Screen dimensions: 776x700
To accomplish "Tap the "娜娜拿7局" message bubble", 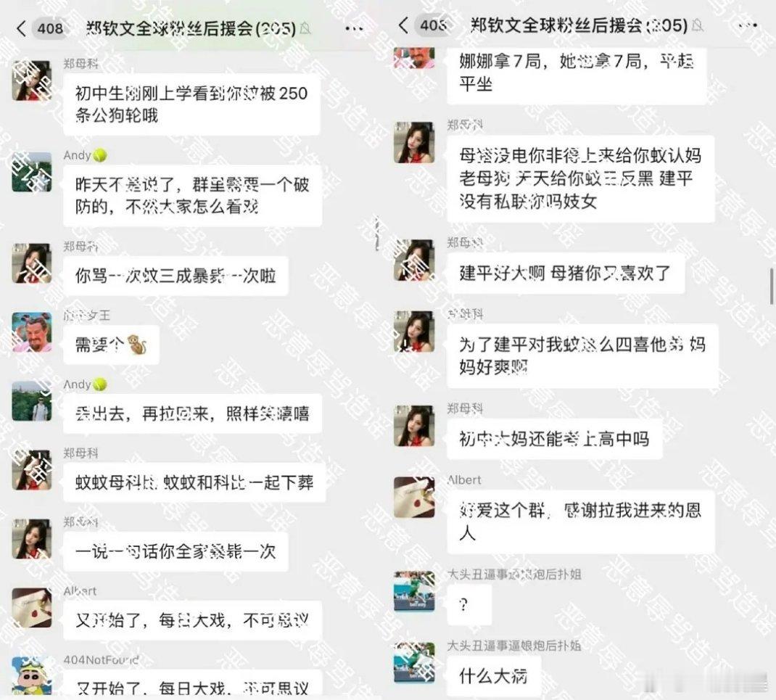I will 577,73.
